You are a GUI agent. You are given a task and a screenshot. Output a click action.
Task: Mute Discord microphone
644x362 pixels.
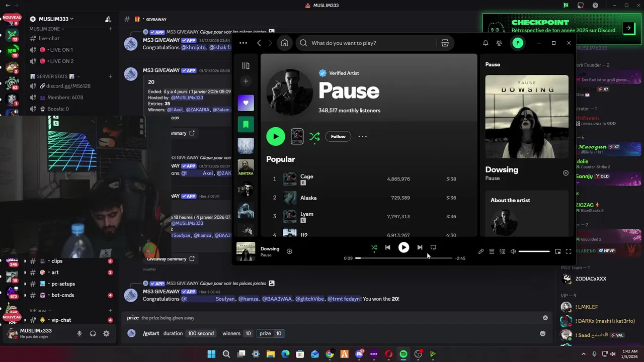click(79, 333)
